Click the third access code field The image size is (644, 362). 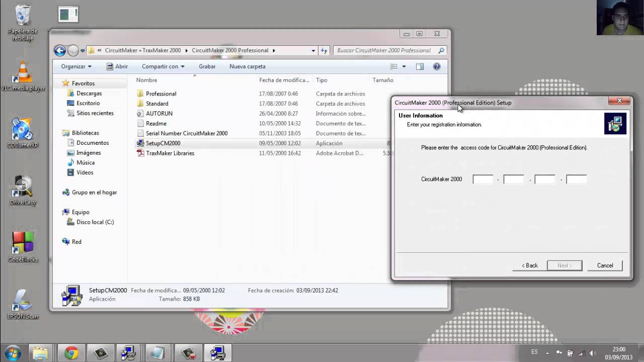545,179
